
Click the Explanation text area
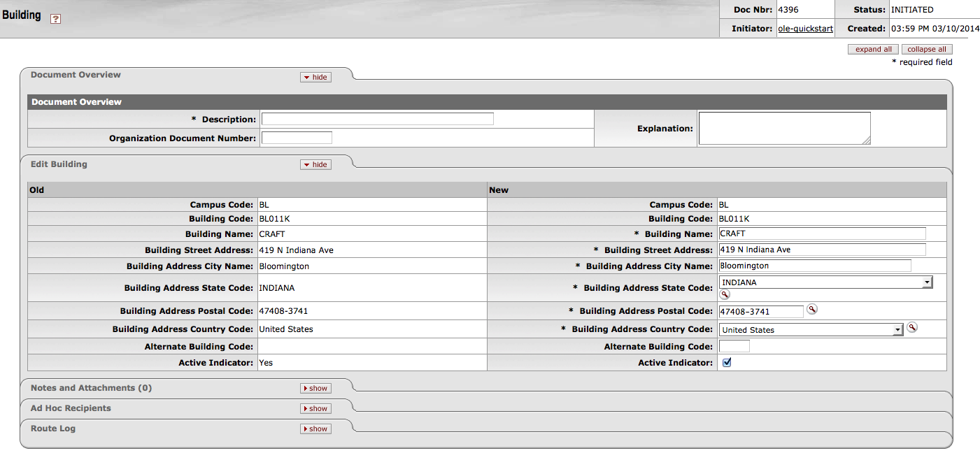click(784, 128)
